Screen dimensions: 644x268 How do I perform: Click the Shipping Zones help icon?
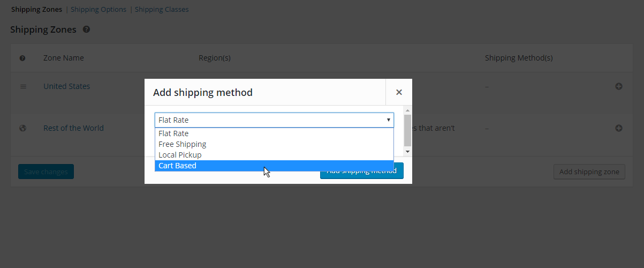[x=86, y=30]
